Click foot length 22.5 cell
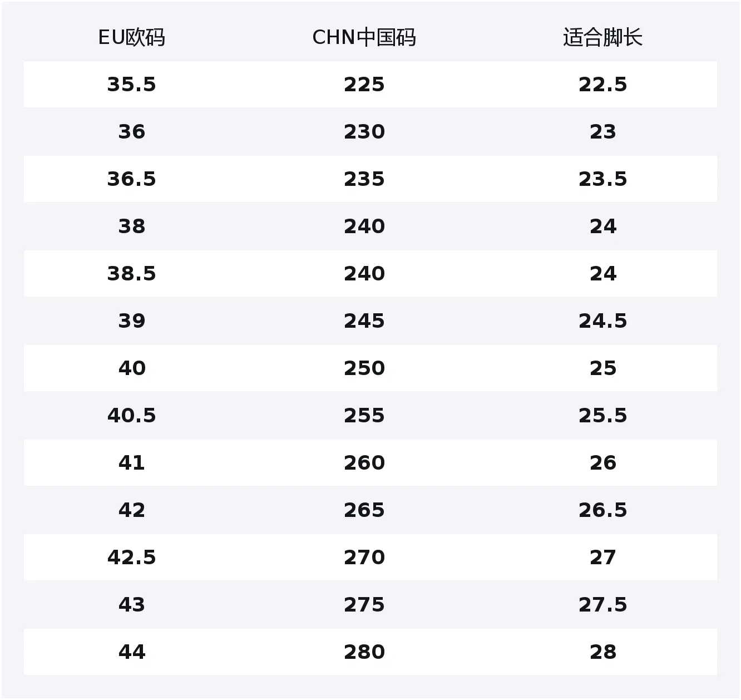 [603, 85]
